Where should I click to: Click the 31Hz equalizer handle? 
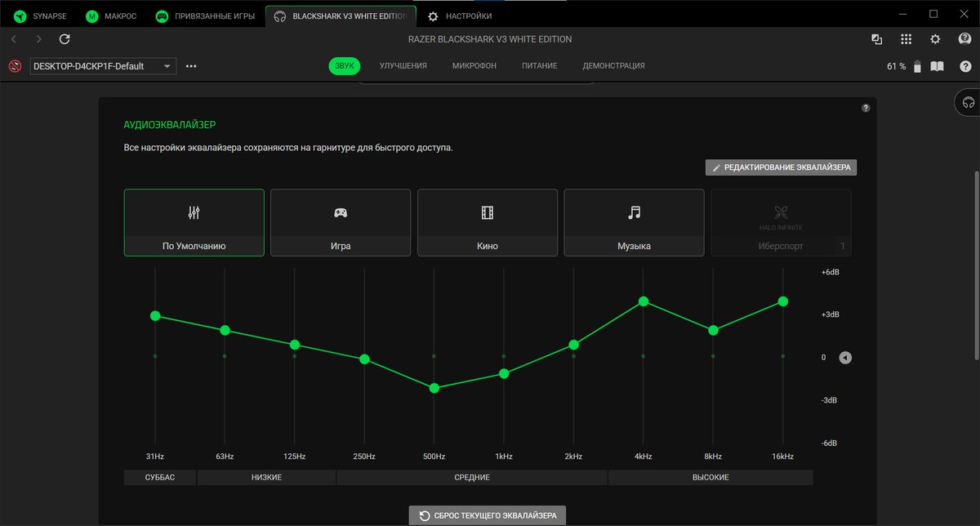click(x=155, y=316)
